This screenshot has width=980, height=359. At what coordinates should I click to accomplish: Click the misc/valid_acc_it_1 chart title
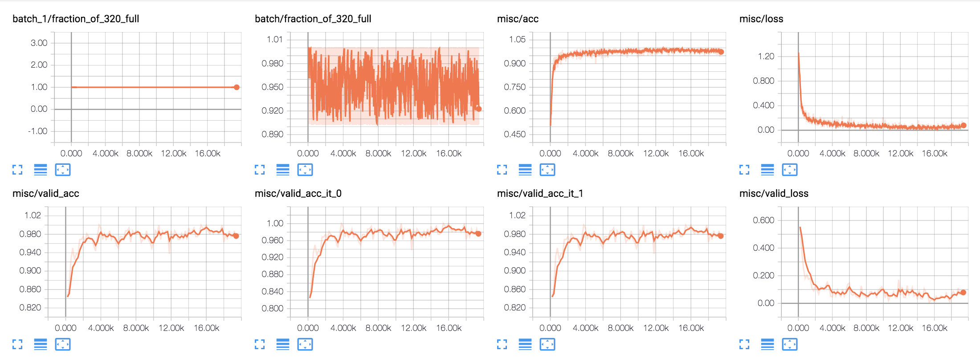540,193
